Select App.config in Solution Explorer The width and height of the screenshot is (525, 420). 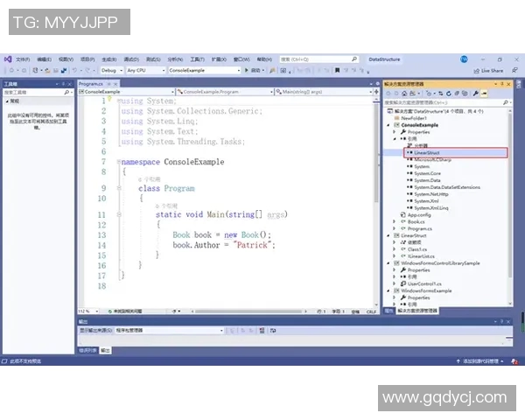416,215
